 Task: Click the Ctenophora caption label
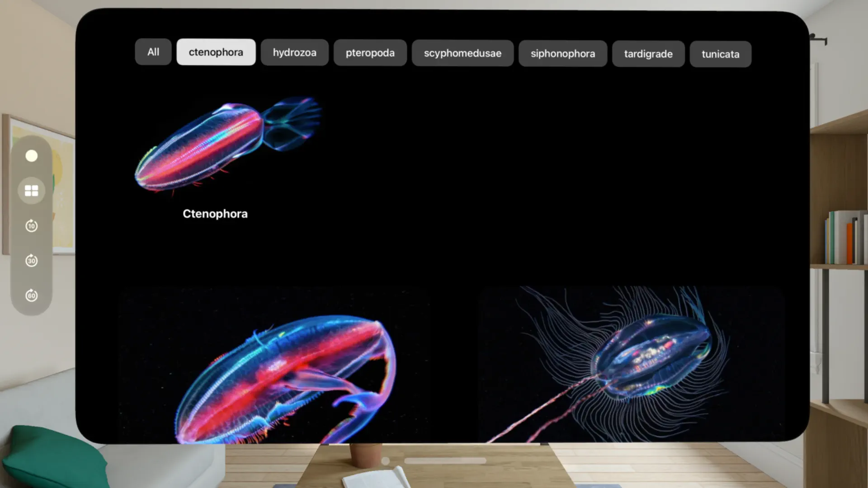pyautogui.click(x=215, y=214)
